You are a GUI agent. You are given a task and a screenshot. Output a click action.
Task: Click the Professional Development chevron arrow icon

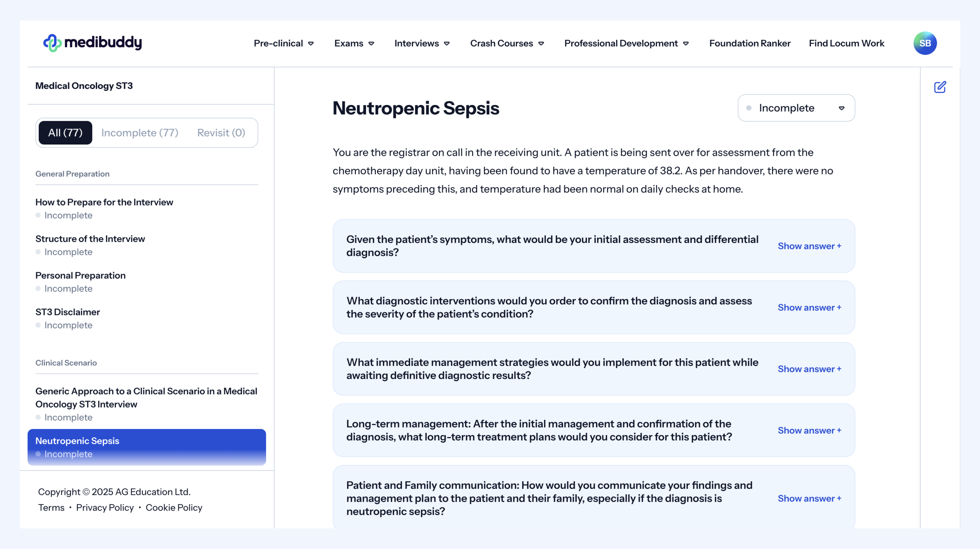[x=686, y=43]
